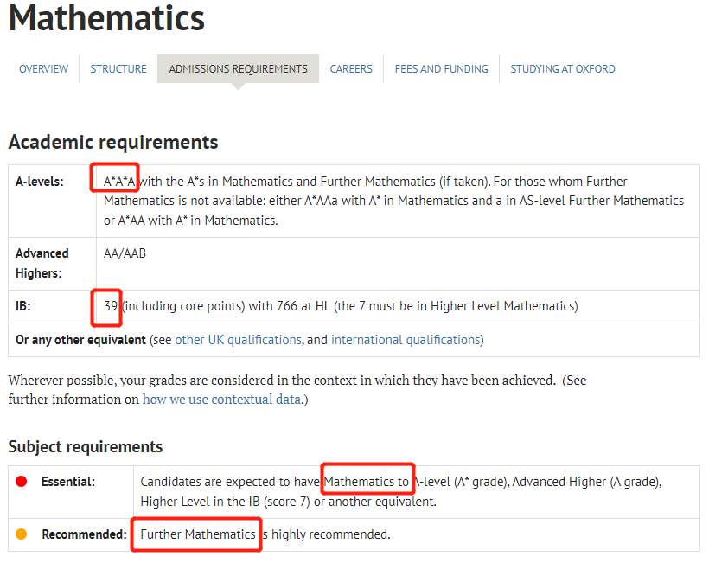Click how we use contextual data link
This screenshot has width=728, height=563.
click(221, 400)
